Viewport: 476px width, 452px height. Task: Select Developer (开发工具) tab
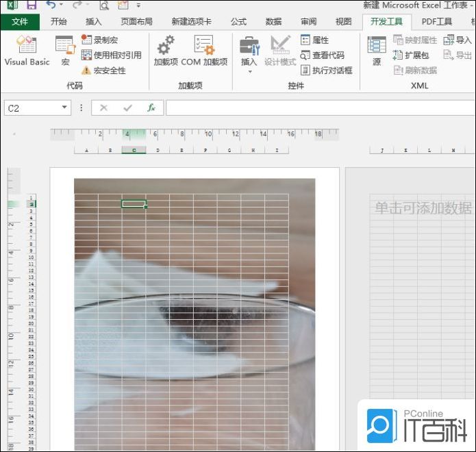tap(386, 21)
